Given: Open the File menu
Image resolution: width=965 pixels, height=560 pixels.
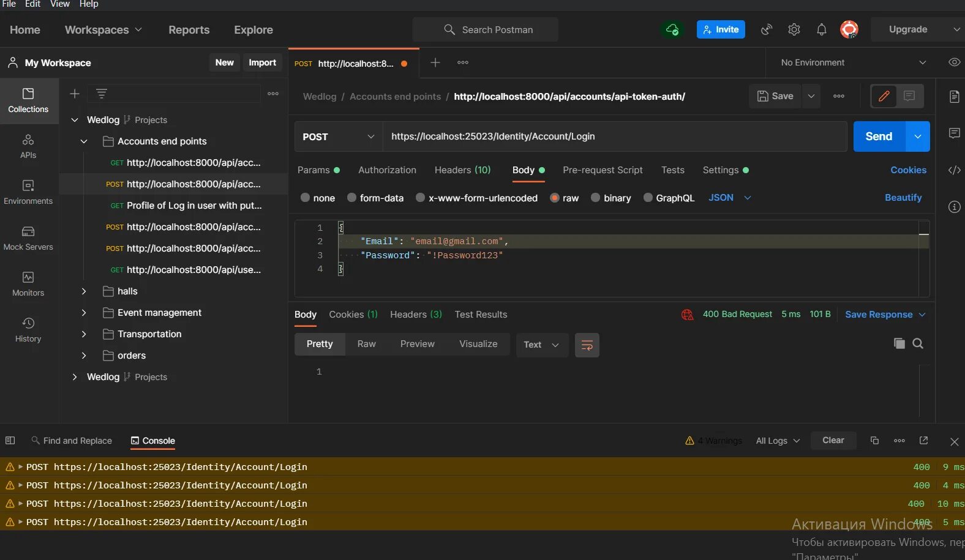Looking at the screenshot, I should 9,4.
